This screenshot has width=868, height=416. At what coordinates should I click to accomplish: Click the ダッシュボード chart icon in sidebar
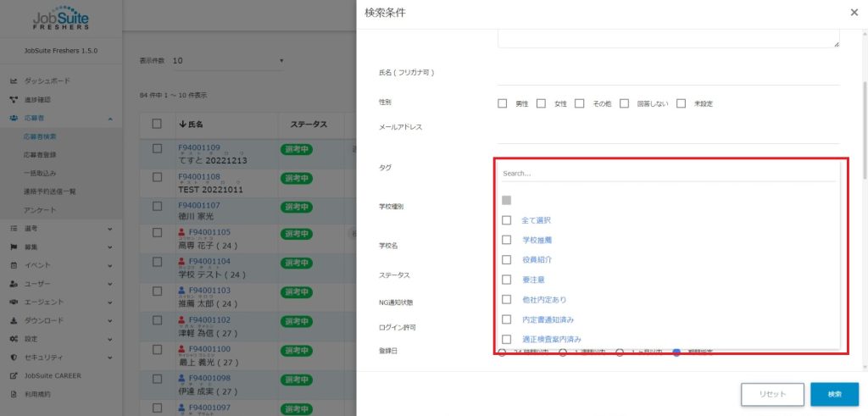click(14, 81)
